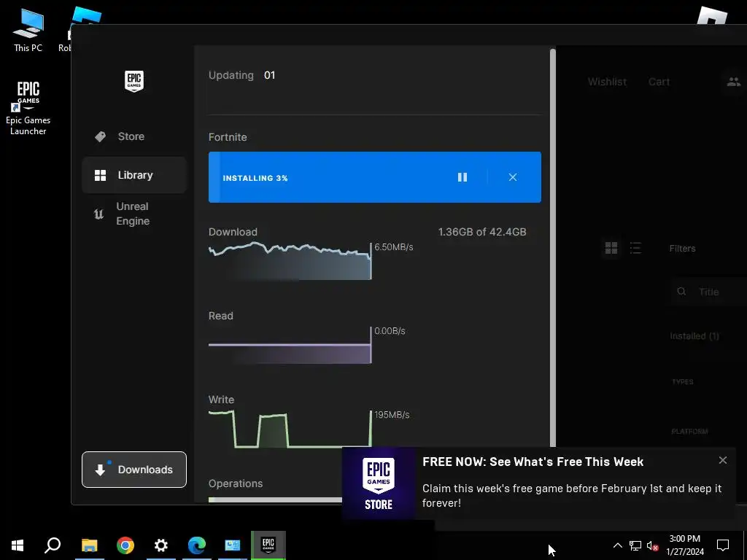Open File Explorer from the taskbar
Viewport: 747px width, 560px height.
pos(89,545)
